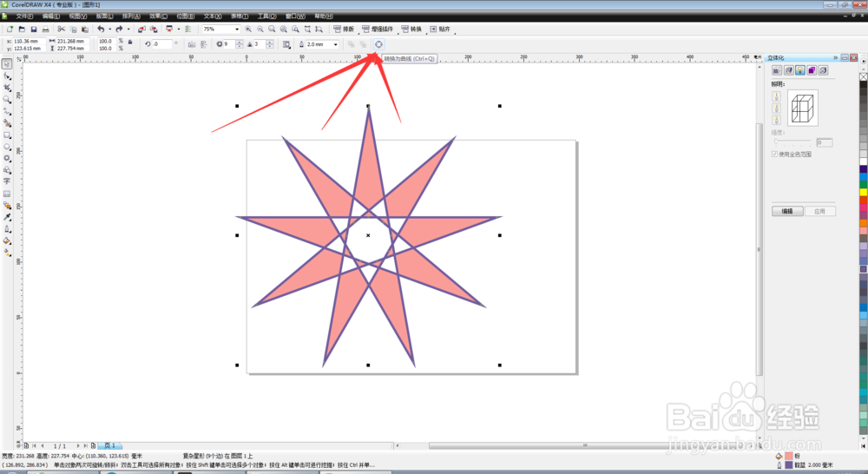Click the 转换 toolbar button
The height and width of the screenshot is (474, 868).
[411, 29]
